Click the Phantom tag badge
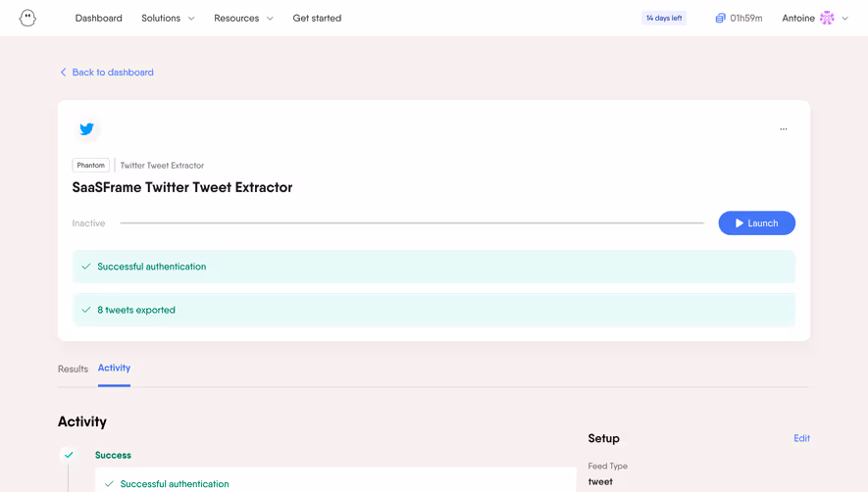The image size is (868, 492). click(91, 165)
